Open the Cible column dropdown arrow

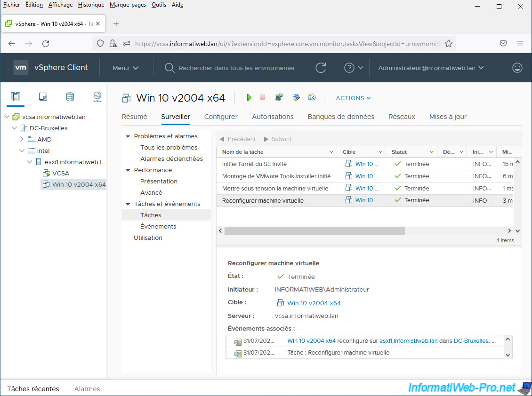[380, 152]
